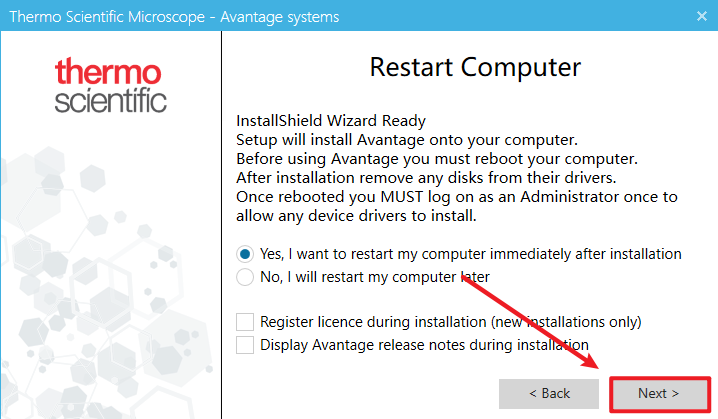Go back with the Back button
Screen dimensions: 718x419
[549, 393]
